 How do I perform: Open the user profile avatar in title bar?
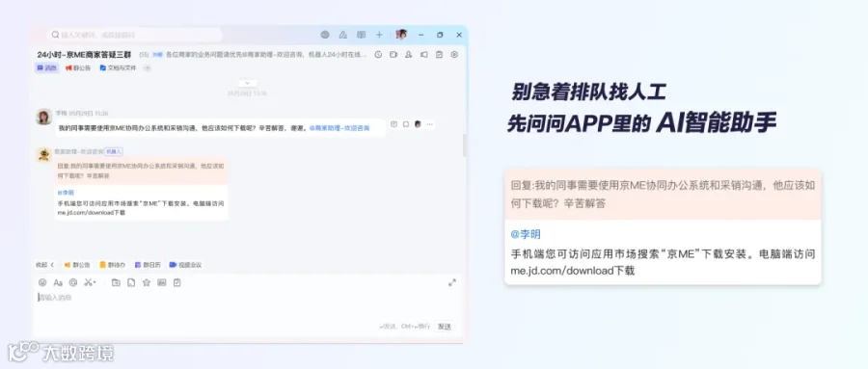pyautogui.click(x=401, y=35)
